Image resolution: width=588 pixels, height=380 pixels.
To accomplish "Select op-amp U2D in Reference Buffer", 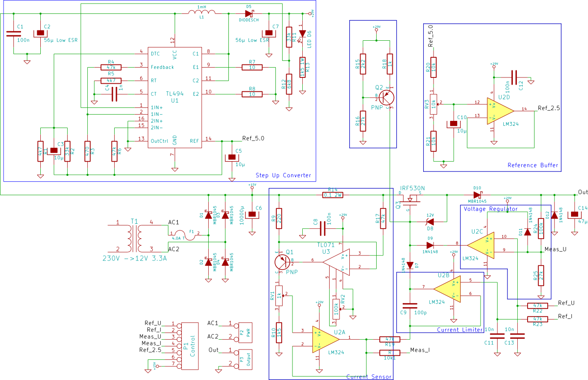I will click(501, 111).
